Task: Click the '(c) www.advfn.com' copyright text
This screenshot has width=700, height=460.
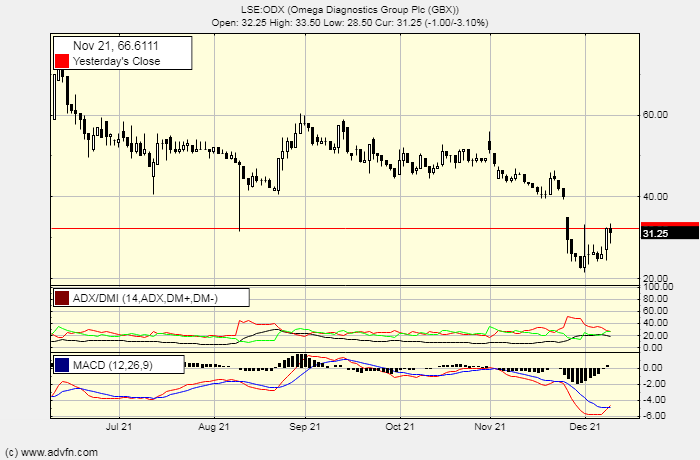Action: coord(51,452)
